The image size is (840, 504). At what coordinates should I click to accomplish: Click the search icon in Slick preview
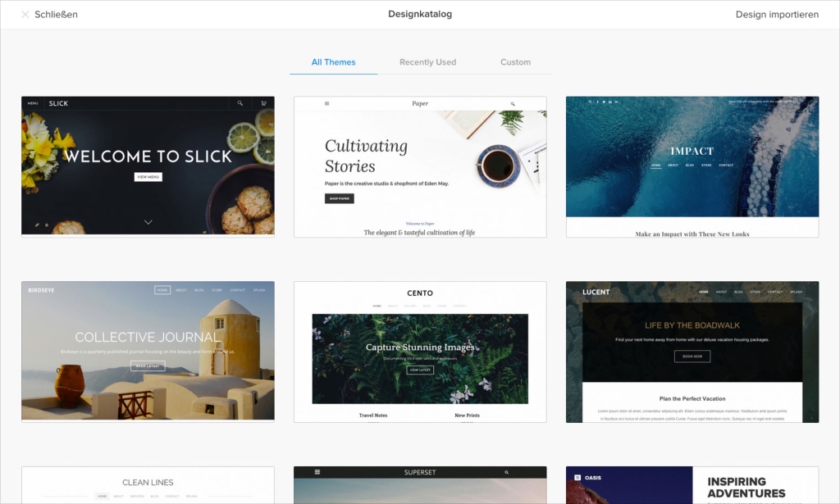pyautogui.click(x=240, y=103)
